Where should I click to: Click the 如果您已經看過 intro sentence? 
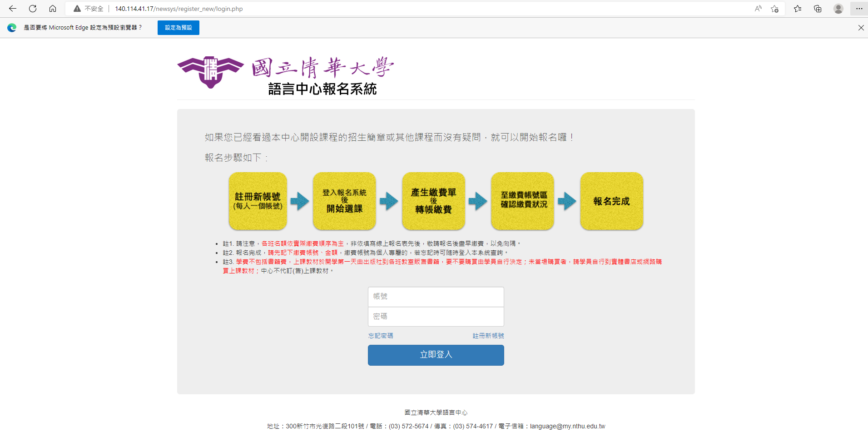pos(390,137)
